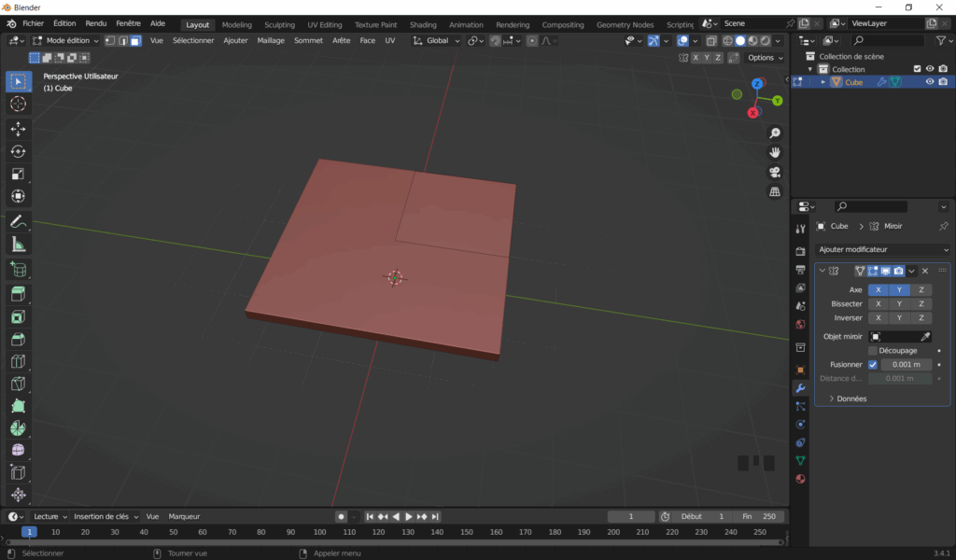Activate the Extrude Region tool
This screenshot has height=560, width=956.
19,294
